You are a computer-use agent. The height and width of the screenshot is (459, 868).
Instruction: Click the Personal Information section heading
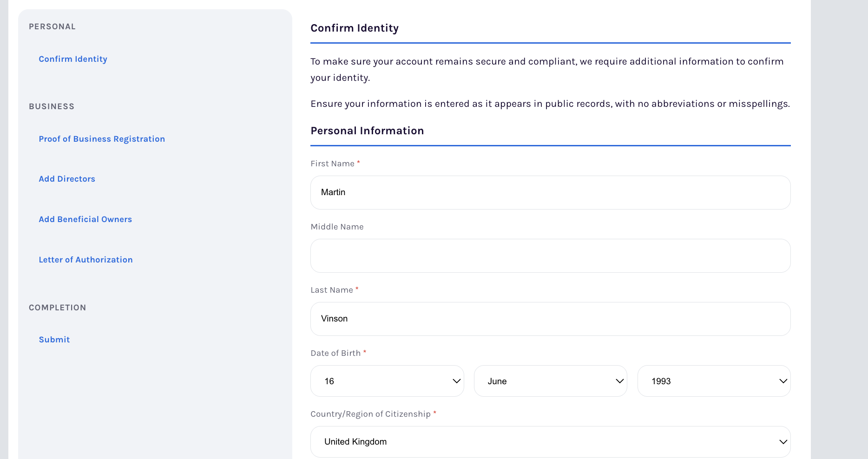coord(367,131)
